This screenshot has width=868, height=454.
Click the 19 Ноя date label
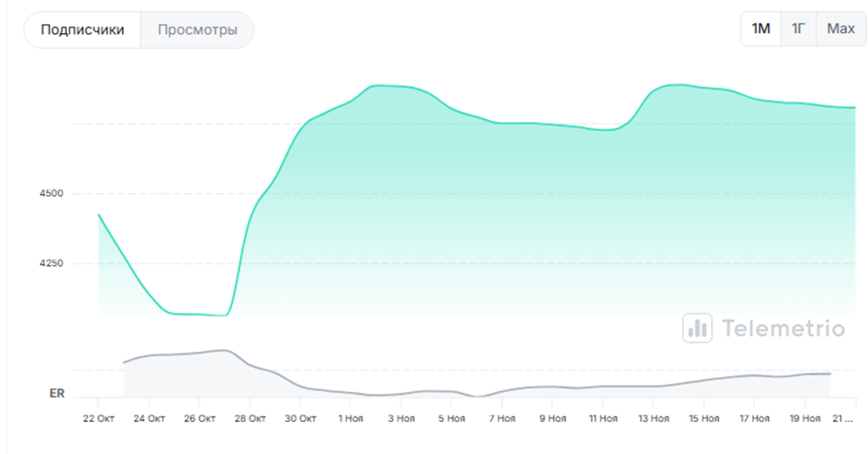[x=805, y=418]
